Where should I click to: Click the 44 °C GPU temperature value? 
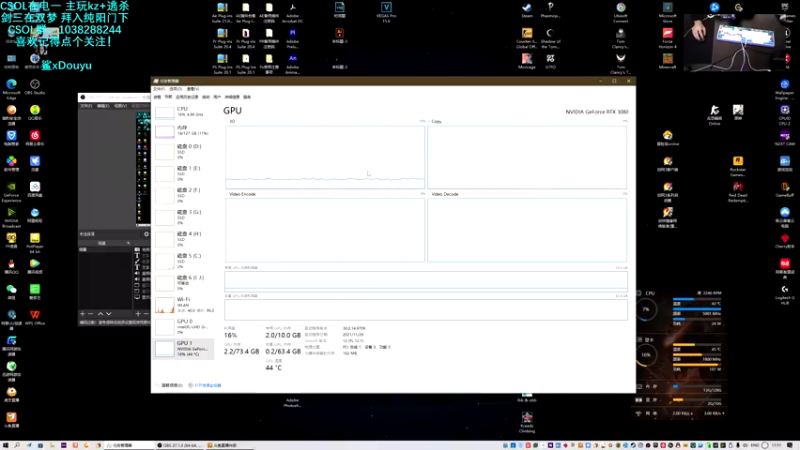click(x=273, y=367)
